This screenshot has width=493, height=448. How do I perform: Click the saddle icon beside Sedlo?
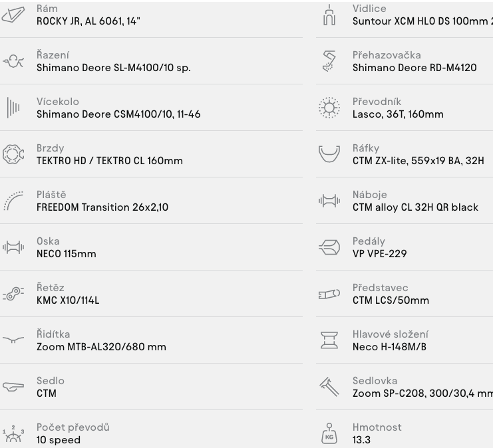(13, 387)
